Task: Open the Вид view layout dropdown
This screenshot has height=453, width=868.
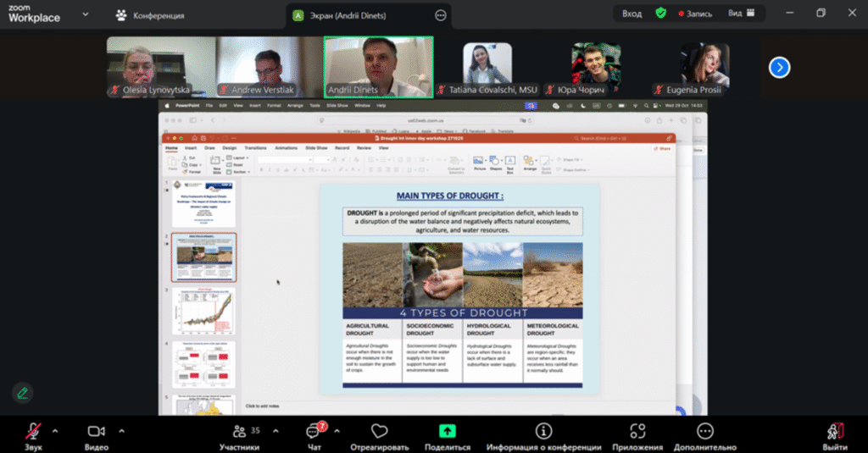Action: point(741,14)
